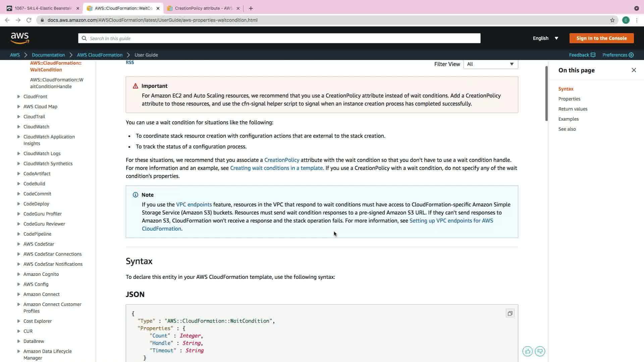Screen dimensions: 644x362
Task: Click Sign In to the Console
Action: (x=601, y=38)
